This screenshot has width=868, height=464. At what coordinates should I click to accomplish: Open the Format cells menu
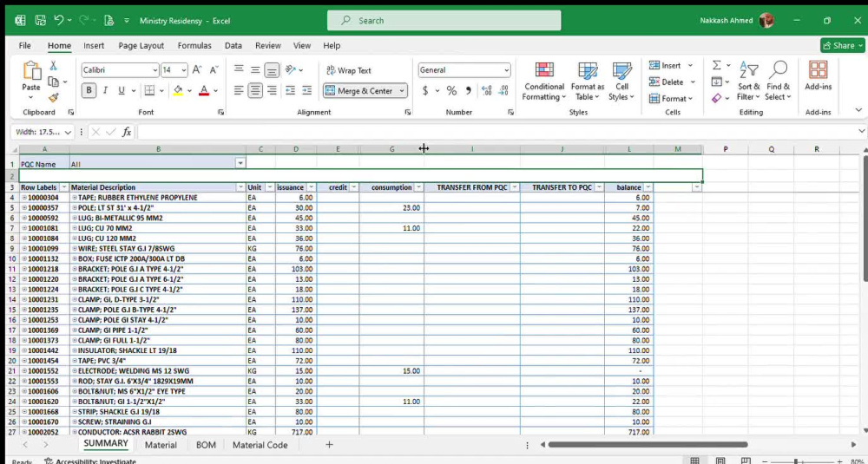click(x=670, y=99)
